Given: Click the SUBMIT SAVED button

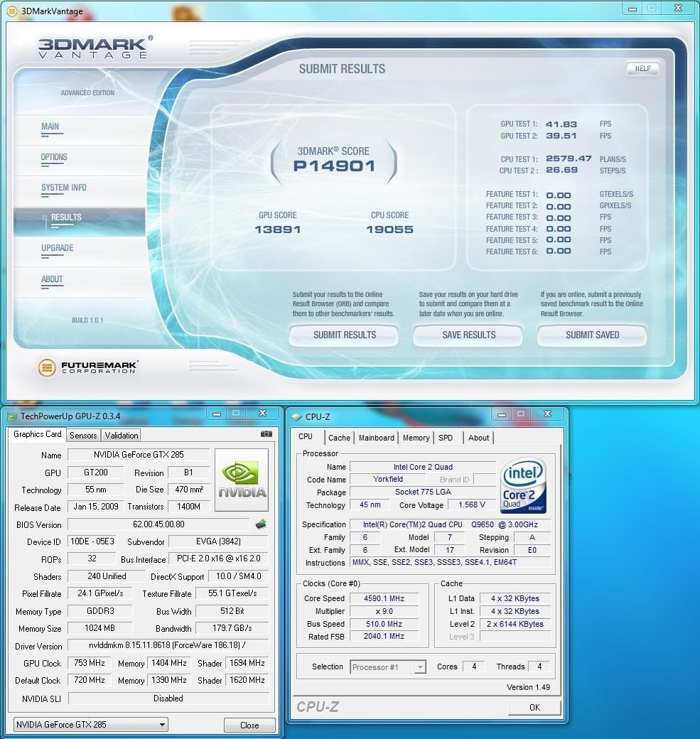Looking at the screenshot, I should tap(592, 335).
